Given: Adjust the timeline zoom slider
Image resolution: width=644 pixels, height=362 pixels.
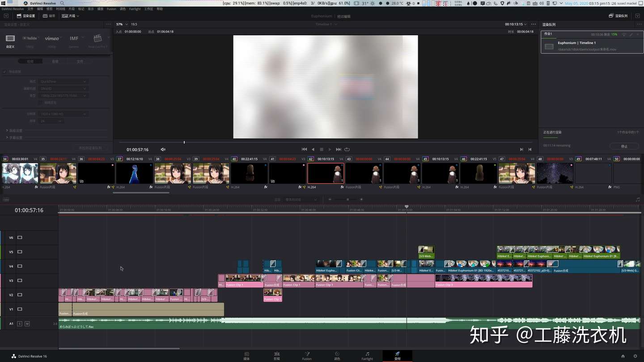Looking at the screenshot, I should pyautogui.click(x=347, y=199).
